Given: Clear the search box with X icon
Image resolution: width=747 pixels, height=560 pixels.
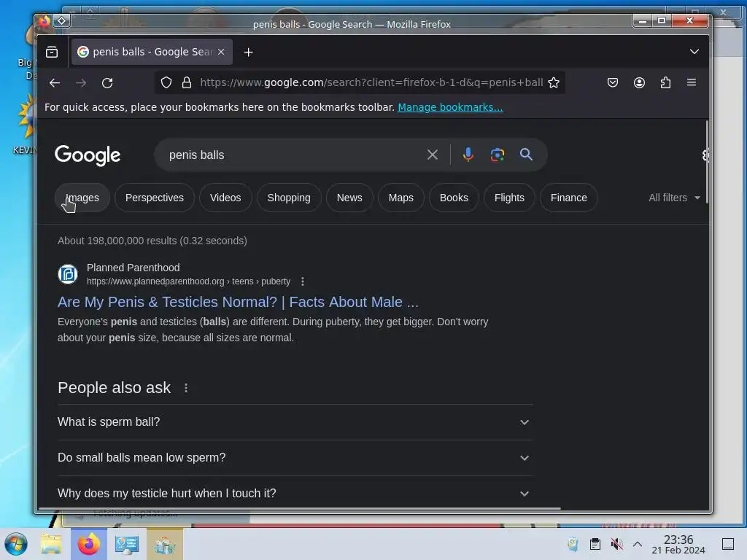Looking at the screenshot, I should (x=432, y=155).
